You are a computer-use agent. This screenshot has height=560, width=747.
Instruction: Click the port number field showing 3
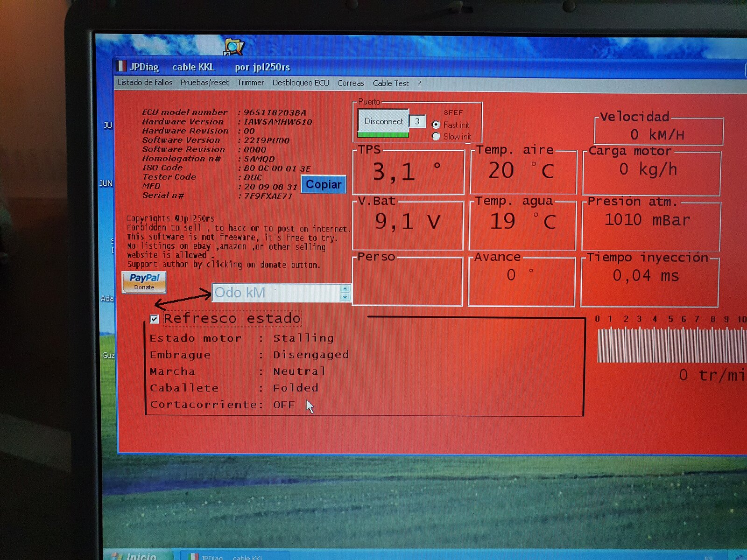[417, 121]
